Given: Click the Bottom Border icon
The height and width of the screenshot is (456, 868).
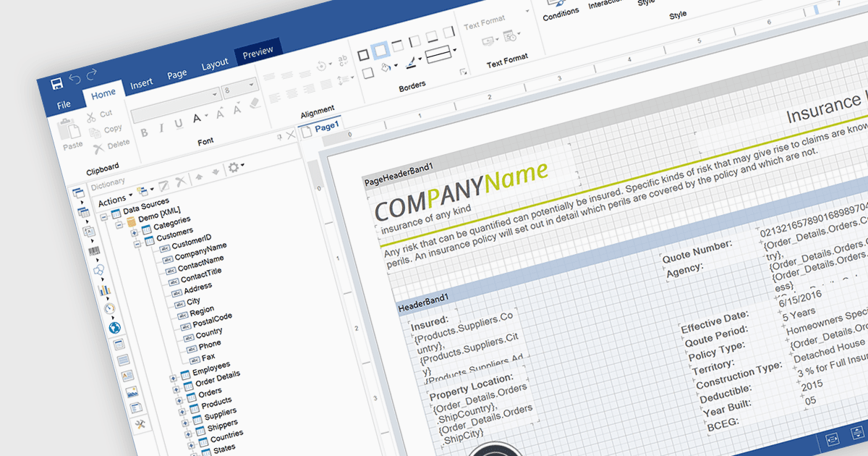Looking at the screenshot, I should [x=432, y=36].
